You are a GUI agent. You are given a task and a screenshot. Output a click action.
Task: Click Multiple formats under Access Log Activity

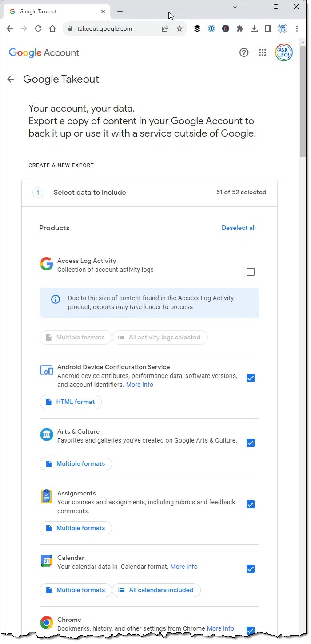point(76,338)
